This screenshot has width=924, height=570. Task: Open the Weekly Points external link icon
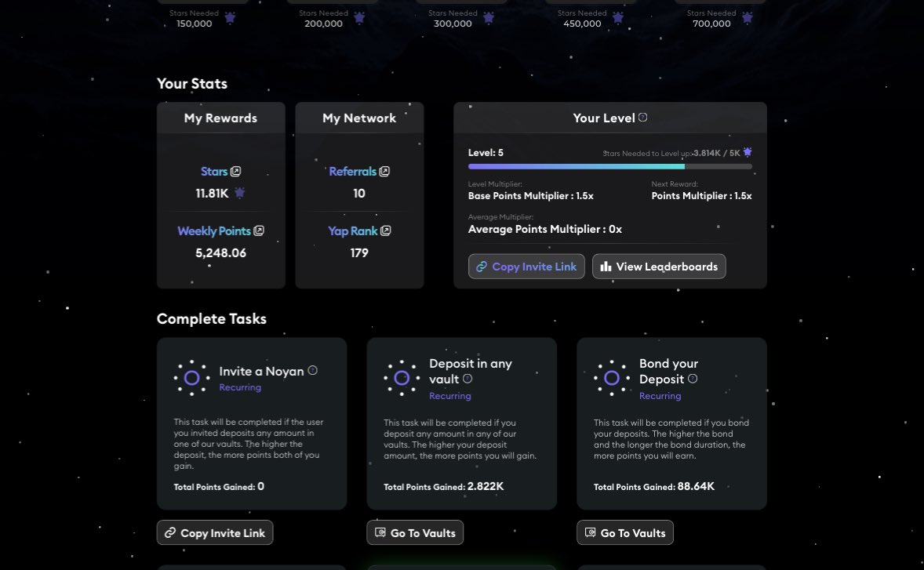pos(258,231)
